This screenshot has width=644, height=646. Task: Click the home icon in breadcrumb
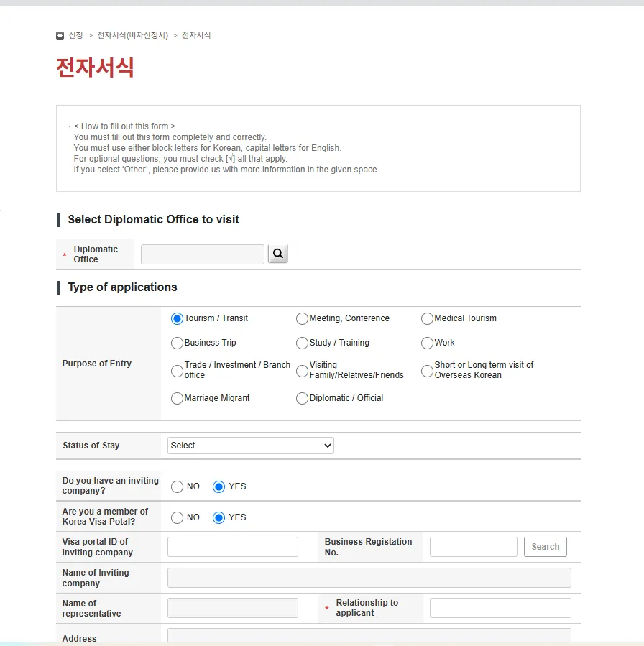pyautogui.click(x=60, y=35)
